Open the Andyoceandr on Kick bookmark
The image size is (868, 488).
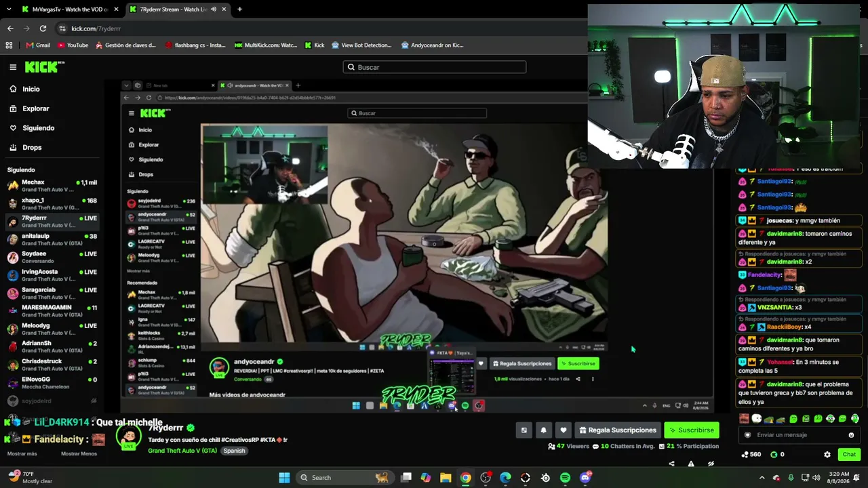pos(432,45)
